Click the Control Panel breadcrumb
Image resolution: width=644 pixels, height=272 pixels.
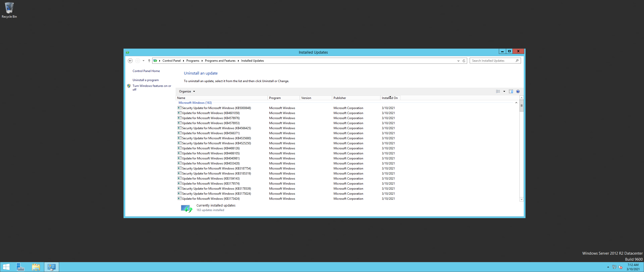172,61
